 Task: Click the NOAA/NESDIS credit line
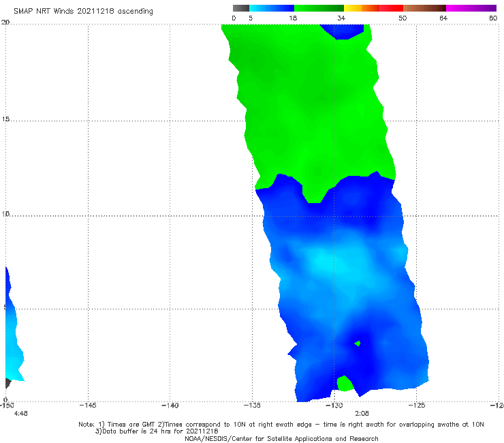coord(281,439)
